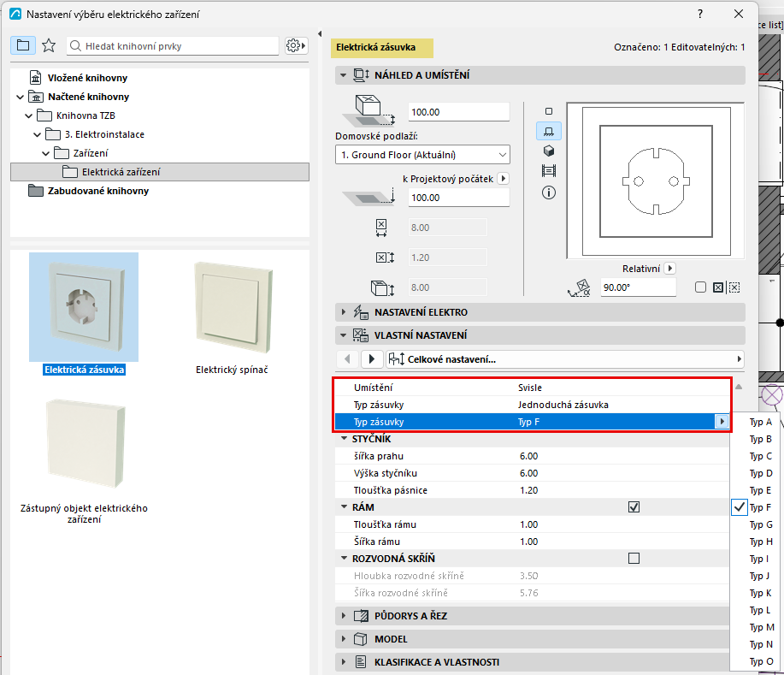Expand the NASTAVENÍ ELEKTRO panel
The width and height of the screenshot is (784, 675).
tap(540, 312)
